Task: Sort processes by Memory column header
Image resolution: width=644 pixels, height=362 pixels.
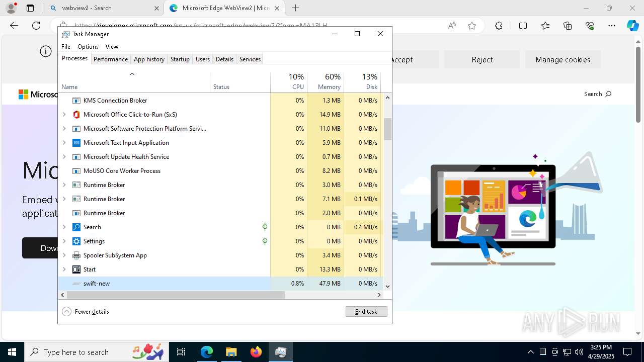Action: pos(326,82)
